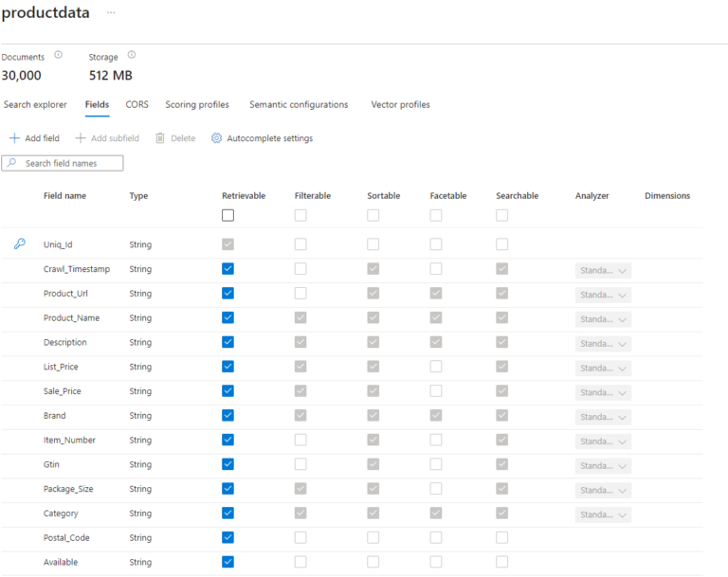Click the Autocomplete settings gear icon
The width and height of the screenshot is (728, 577).
pos(216,138)
